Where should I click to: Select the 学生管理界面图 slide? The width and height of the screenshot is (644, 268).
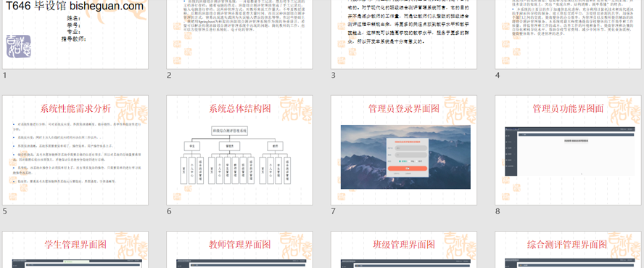[x=75, y=250]
